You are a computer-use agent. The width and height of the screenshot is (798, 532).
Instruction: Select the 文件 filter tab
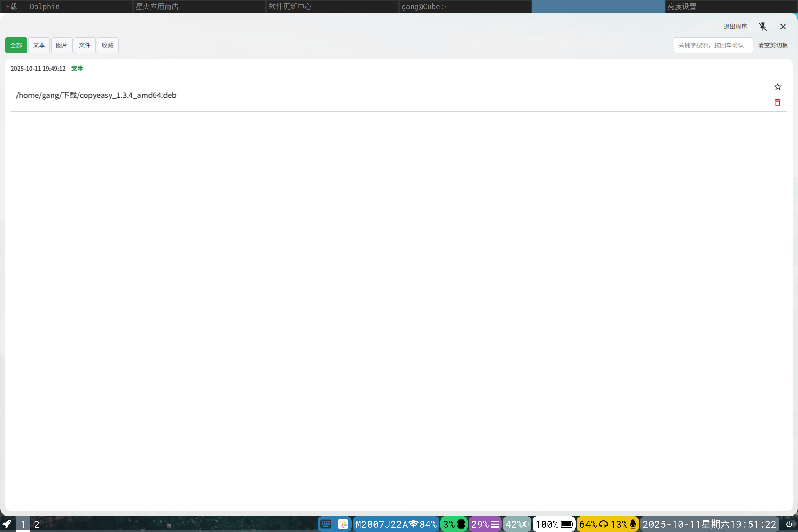pos(85,45)
